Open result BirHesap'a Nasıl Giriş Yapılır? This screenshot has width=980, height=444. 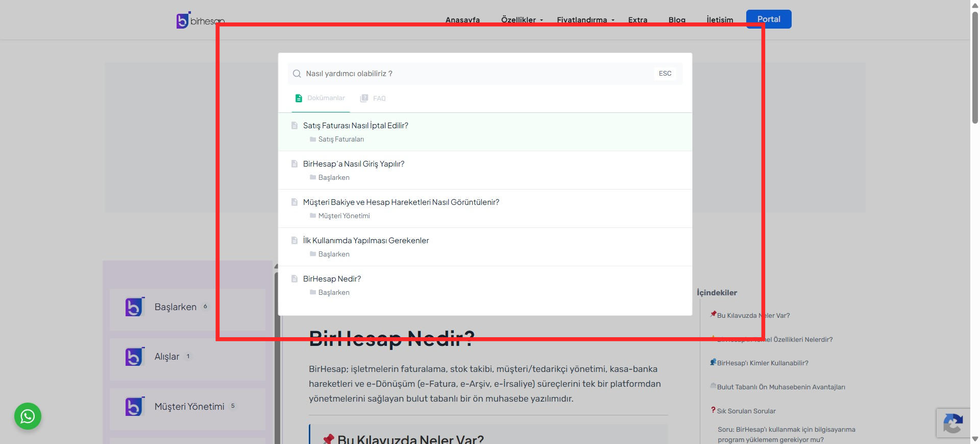point(485,170)
